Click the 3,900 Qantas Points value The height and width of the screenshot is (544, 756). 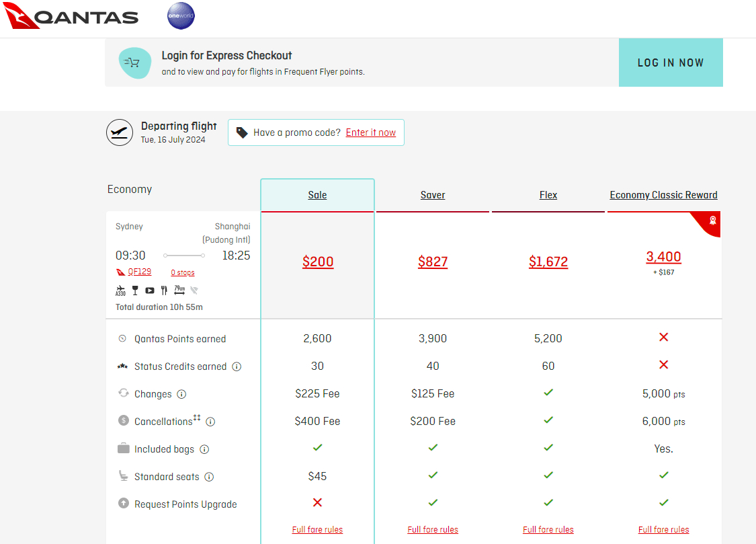click(x=433, y=338)
